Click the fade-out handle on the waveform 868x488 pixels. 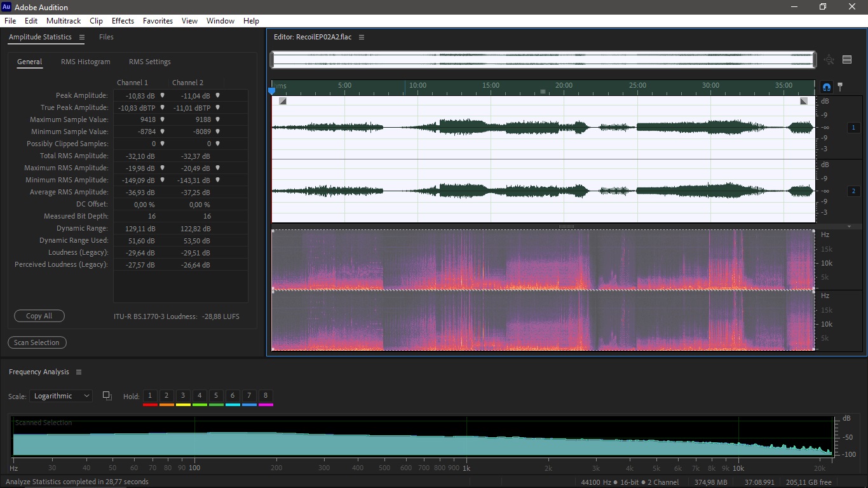[804, 101]
